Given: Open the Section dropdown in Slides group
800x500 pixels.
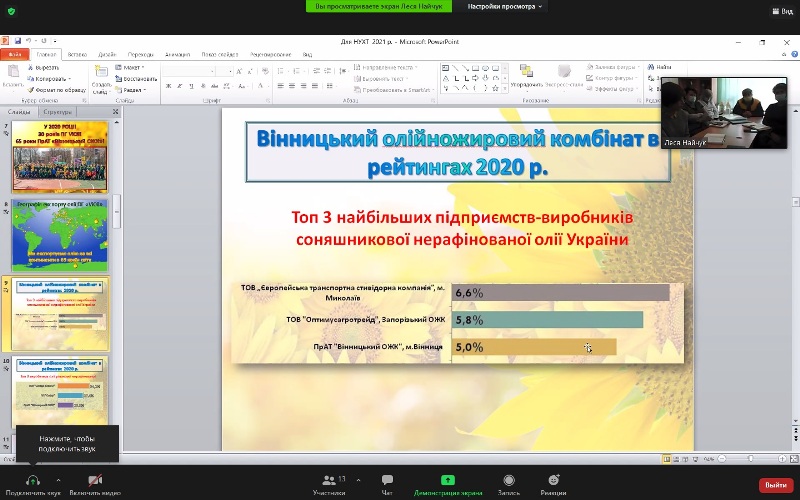Looking at the screenshot, I should click(x=131, y=90).
